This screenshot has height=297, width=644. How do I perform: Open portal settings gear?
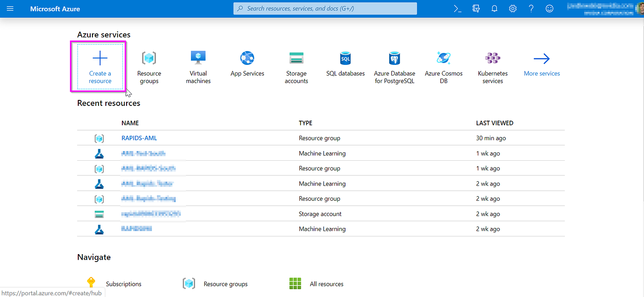pyautogui.click(x=513, y=9)
